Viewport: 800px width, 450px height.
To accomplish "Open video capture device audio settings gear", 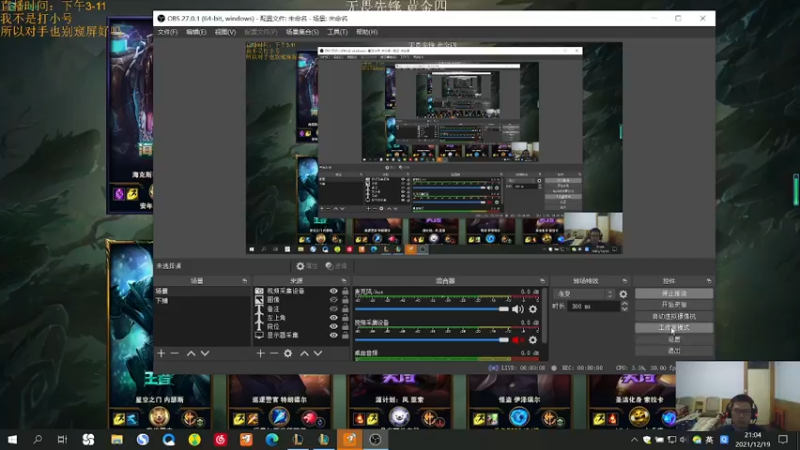I will (x=533, y=340).
